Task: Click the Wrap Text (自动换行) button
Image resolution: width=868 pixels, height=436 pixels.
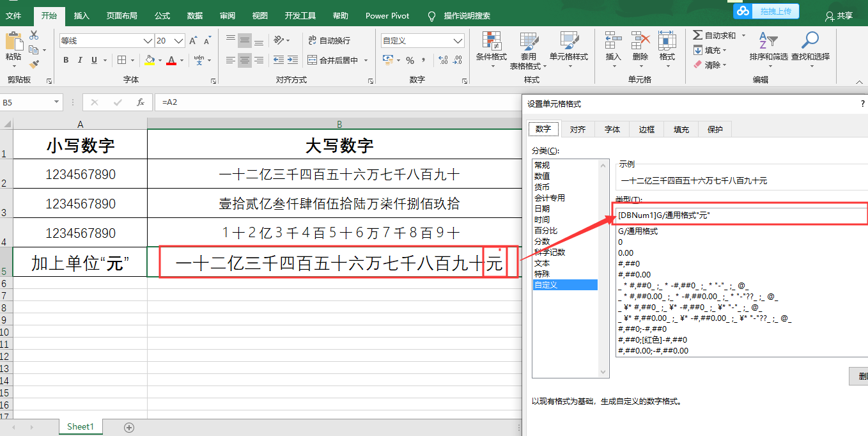Action: [x=329, y=40]
